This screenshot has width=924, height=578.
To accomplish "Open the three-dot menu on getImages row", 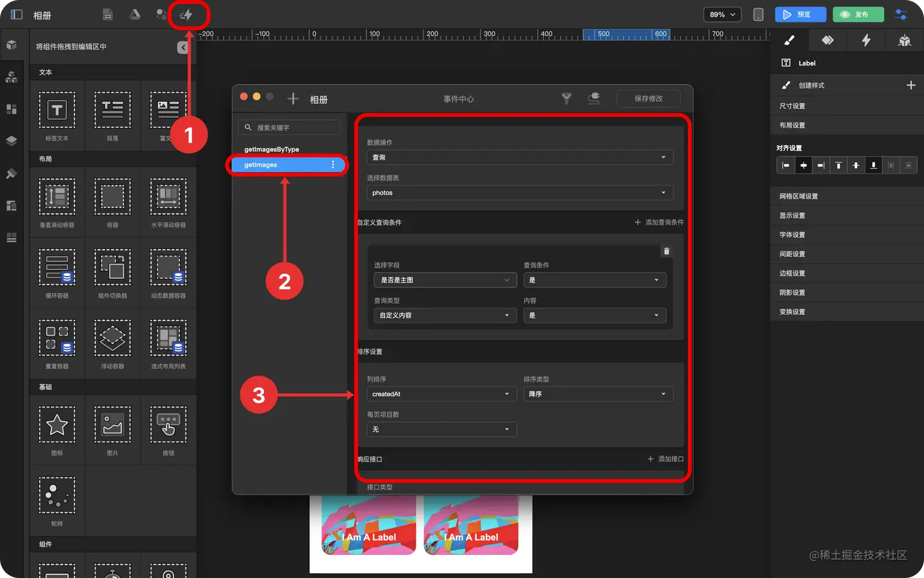I will tap(333, 165).
